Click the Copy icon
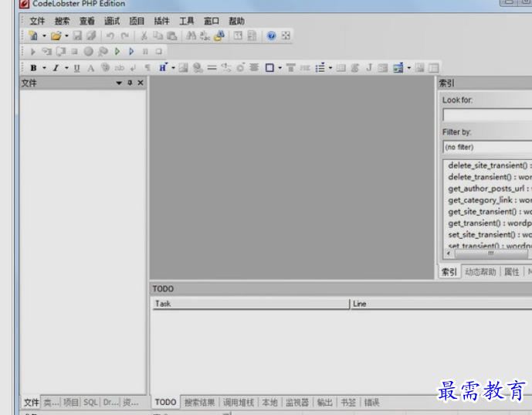The image size is (532, 415). point(158,36)
